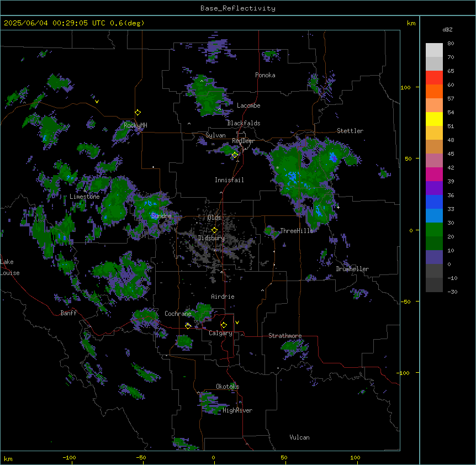Image resolution: width=476 pixels, height=465 pixels.
Task: Select the white top legend swatch
Action: [434, 50]
